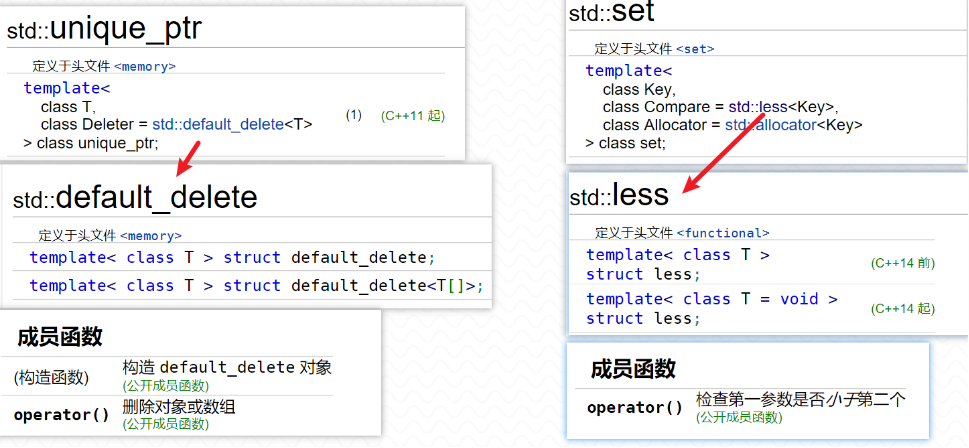Open the <memory> header link under std::unique_ptr
Screen dimensions: 969x448
pyautogui.click(x=145, y=66)
